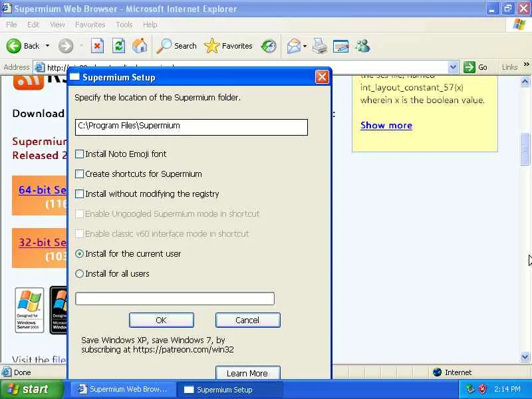The height and width of the screenshot is (399, 532).
Task: Click the taskbar clock showing 2:14 PM
Action: (x=507, y=389)
